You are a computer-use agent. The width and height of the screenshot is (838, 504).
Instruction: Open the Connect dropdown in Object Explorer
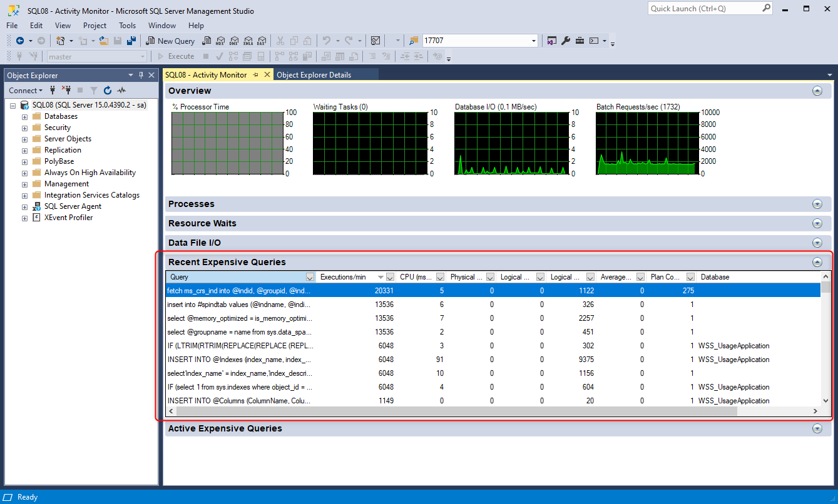pos(26,90)
